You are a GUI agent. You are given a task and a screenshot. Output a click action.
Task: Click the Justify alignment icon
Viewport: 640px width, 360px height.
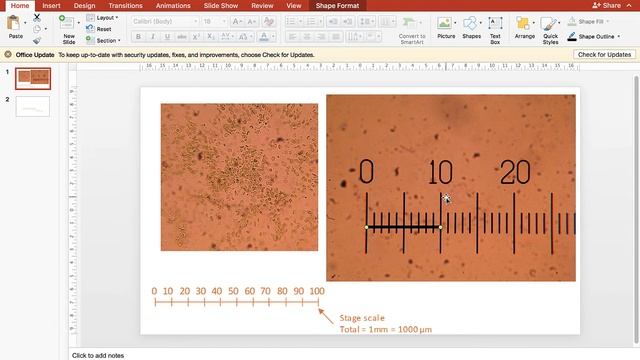click(336, 37)
